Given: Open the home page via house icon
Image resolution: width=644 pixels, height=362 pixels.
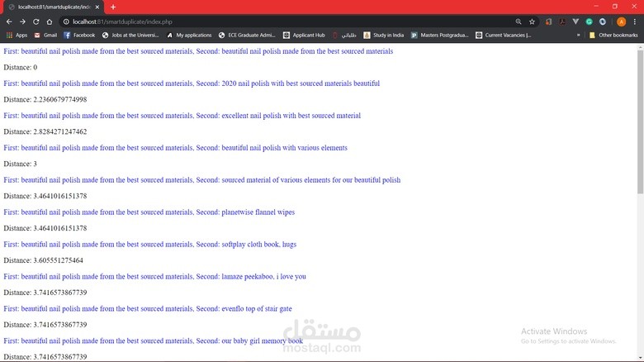Looking at the screenshot, I should [50, 21].
